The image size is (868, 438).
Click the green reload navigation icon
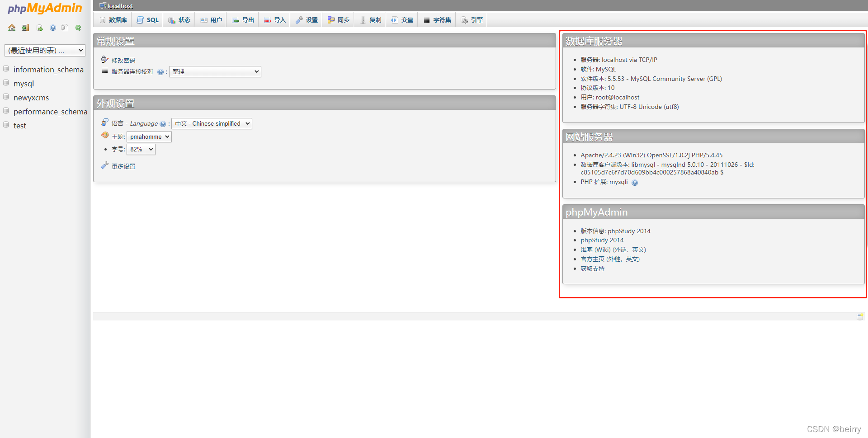(78, 28)
